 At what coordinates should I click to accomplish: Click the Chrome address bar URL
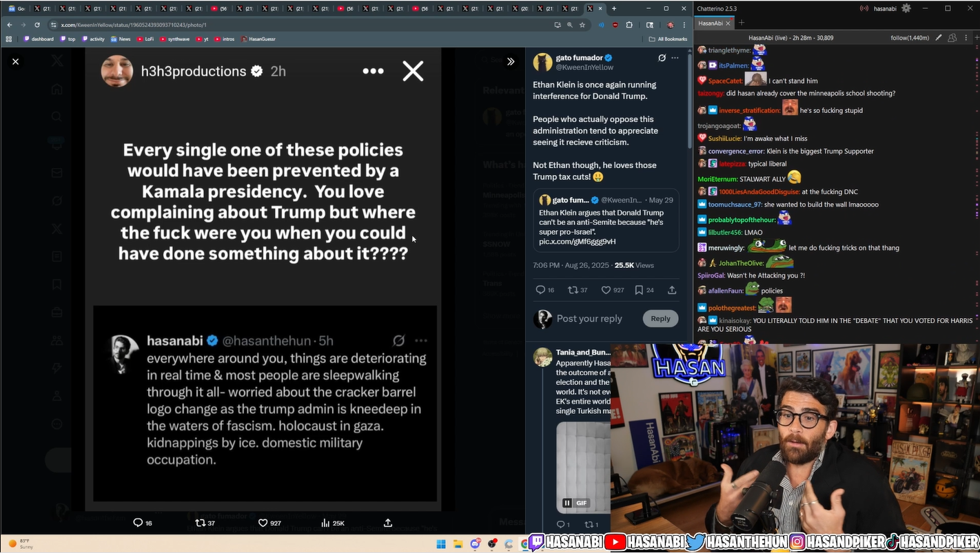134,25
